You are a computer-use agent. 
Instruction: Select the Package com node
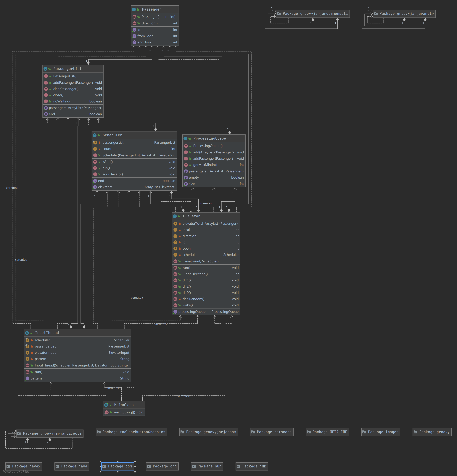[x=118, y=466]
